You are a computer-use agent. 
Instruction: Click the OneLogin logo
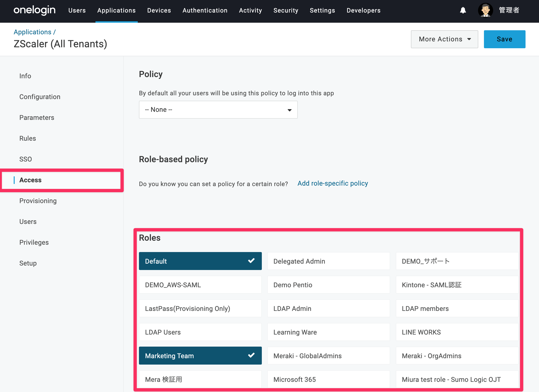click(34, 10)
